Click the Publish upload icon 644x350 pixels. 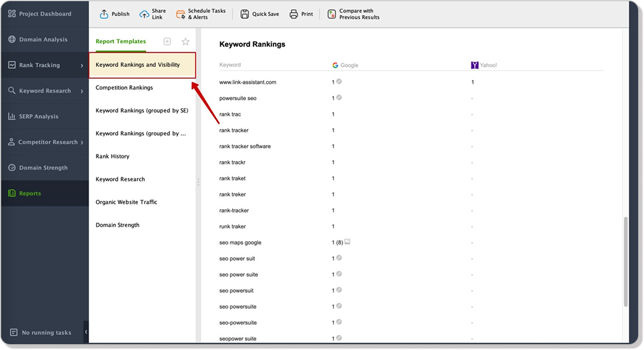[104, 14]
